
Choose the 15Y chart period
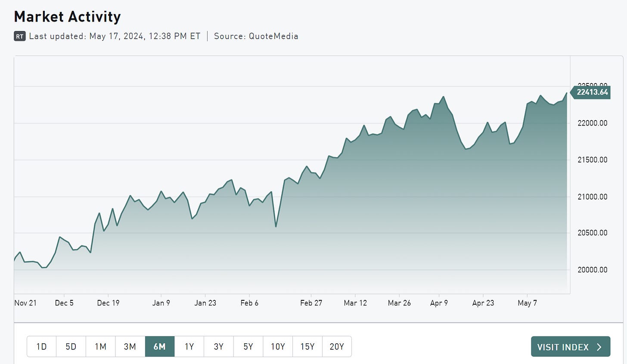307,346
